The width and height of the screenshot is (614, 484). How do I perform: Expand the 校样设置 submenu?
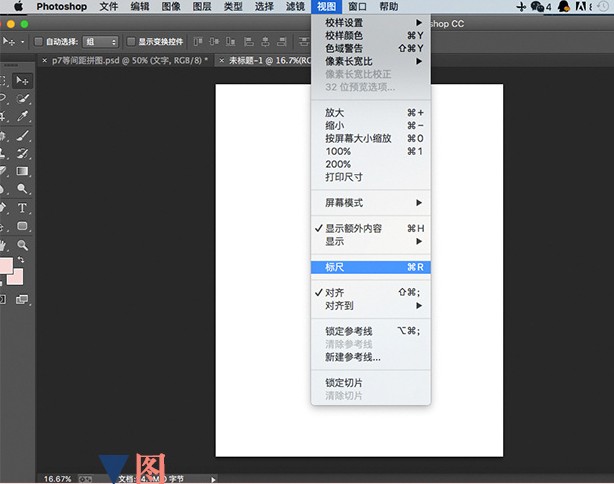[x=370, y=23]
